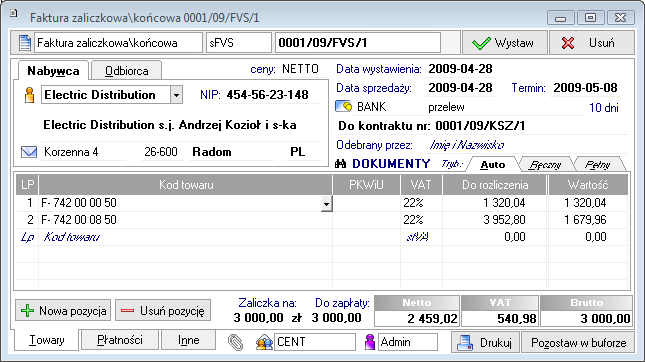645x362 pixels.
Task: Click the Zaliczka na amount 3 000,00
Action: (258, 318)
